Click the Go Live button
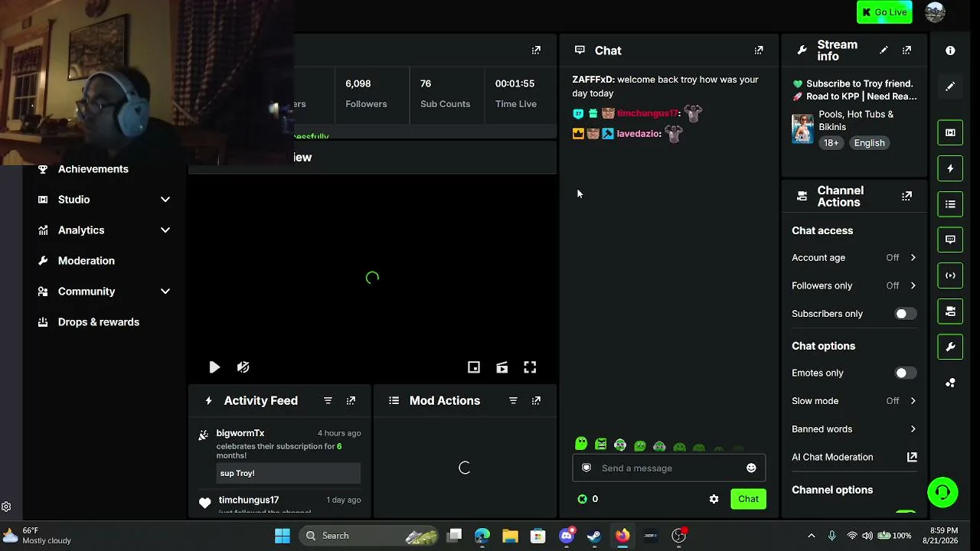The image size is (980, 551). pos(884,12)
